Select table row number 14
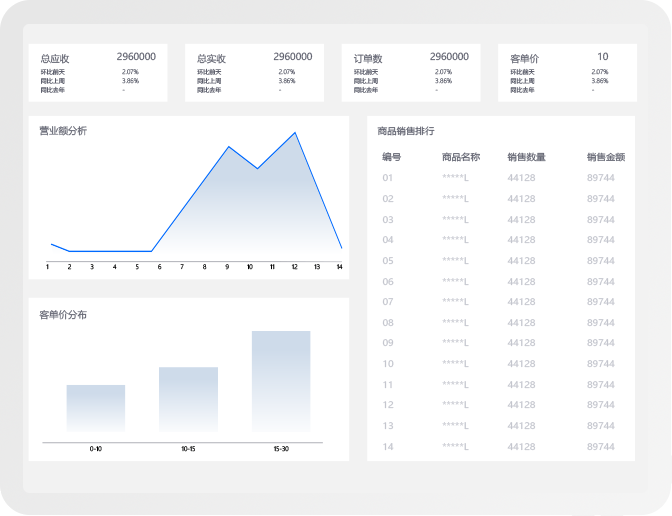This screenshot has width=672, height=516. [388, 446]
